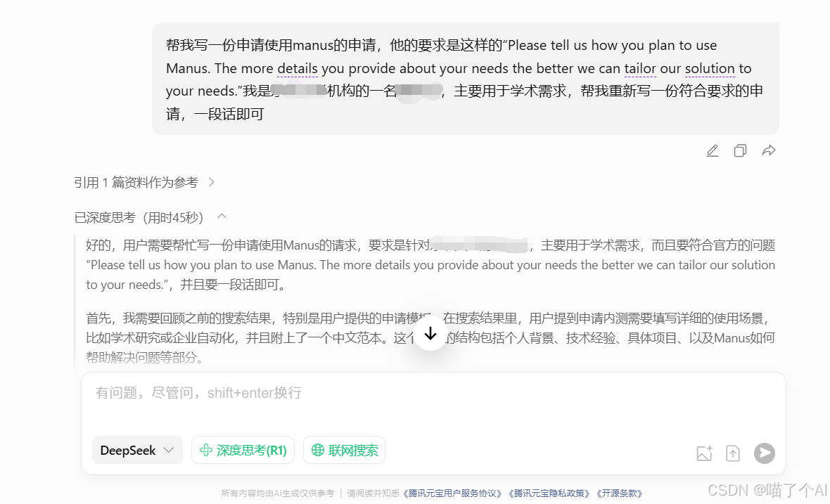This screenshot has height=504, width=830.
Task: Click the quoted English text in thinking section
Action: click(430, 274)
